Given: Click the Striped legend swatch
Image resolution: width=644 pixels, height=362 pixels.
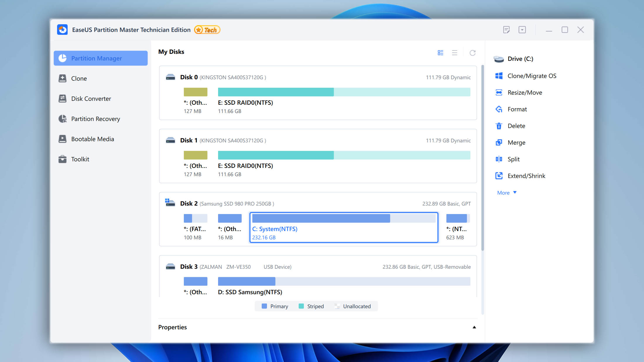Looking at the screenshot, I should coord(301,306).
